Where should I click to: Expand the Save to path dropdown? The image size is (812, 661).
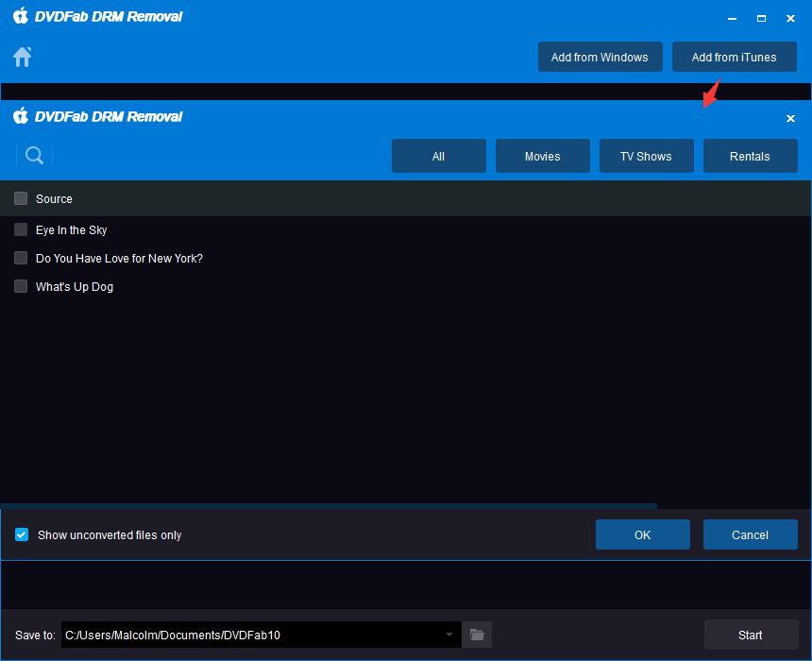click(x=449, y=635)
